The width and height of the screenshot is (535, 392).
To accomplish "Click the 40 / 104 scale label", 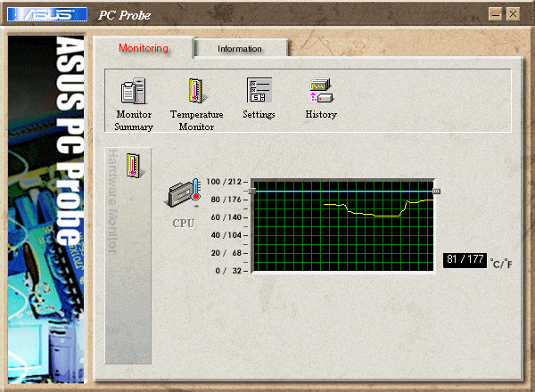I will point(226,235).
